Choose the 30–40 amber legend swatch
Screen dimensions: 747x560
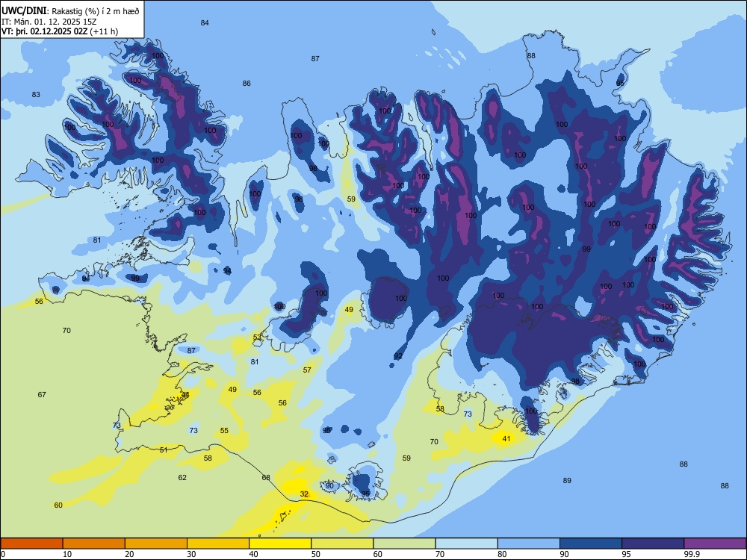pos(218,544)
